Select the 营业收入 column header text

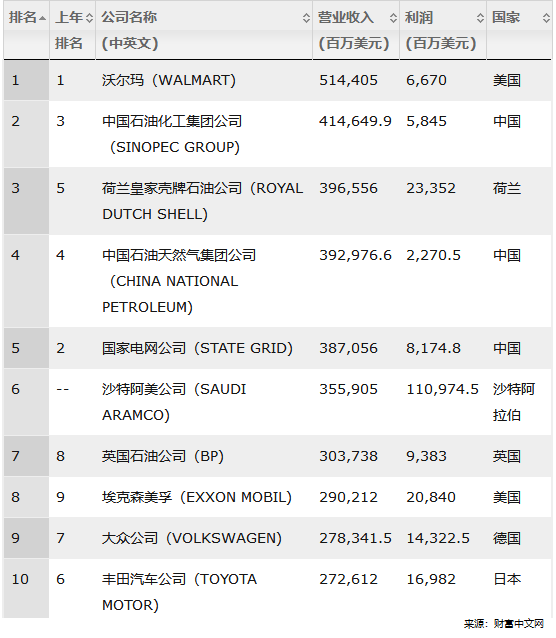346,17
